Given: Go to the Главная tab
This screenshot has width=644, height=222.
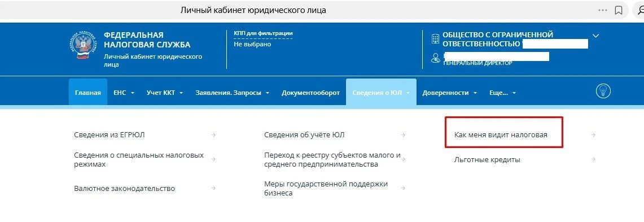Looking at the screenshot, I should coord(88,93).
